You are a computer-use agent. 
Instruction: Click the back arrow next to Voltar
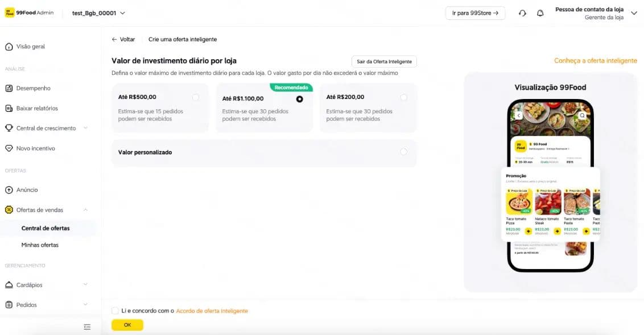click(114, 39)
